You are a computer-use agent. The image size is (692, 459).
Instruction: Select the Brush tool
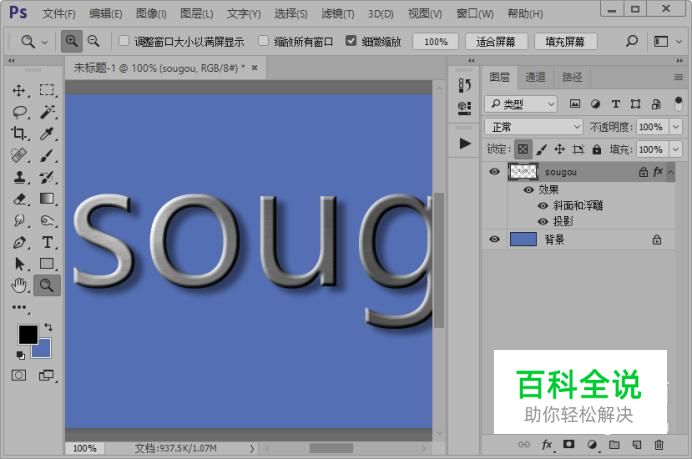coord(47,155)
